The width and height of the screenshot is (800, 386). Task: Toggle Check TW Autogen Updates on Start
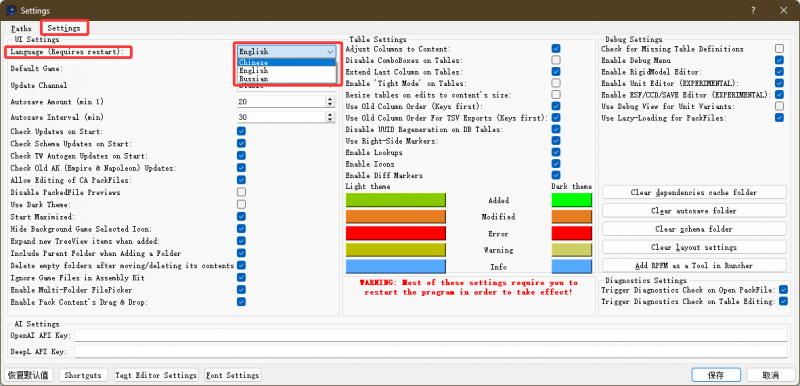click(x=241, y=156)
